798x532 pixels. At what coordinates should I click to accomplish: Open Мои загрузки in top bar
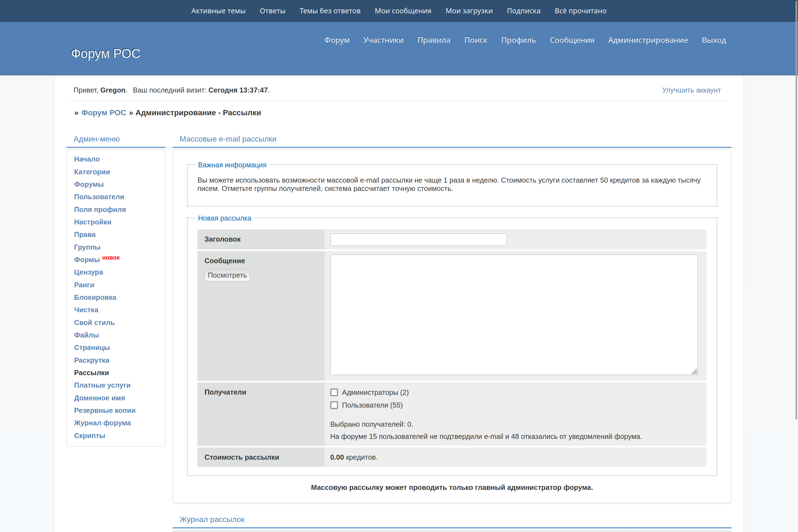pos(469,11)
